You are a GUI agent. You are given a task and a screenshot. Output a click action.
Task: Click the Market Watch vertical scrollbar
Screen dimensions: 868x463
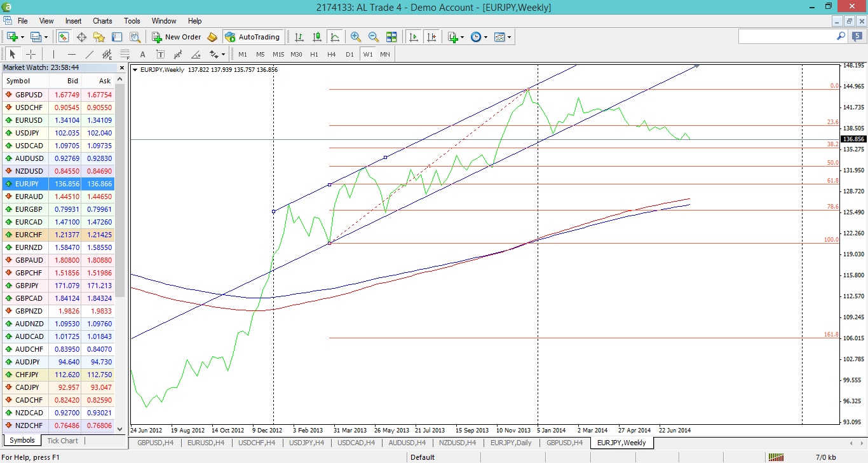[x=120, y=254]
